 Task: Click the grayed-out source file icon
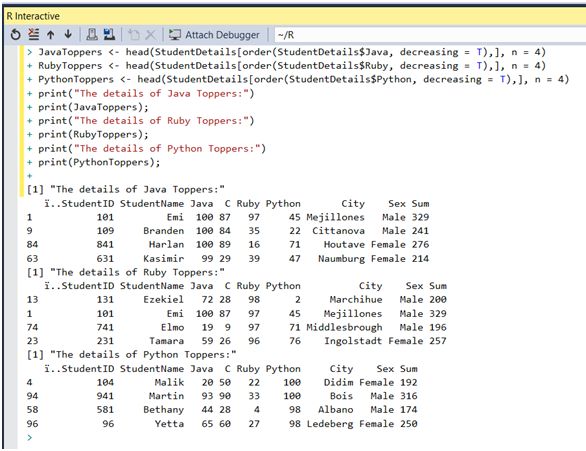[x=133, y=35]
